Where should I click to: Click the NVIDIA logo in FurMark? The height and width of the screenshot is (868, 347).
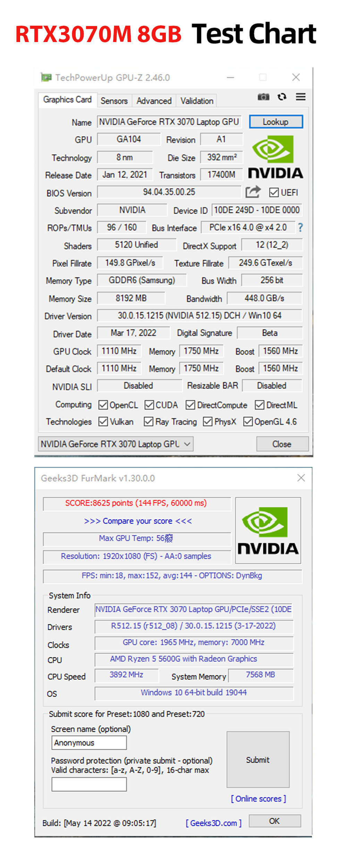click(x=268, y=530)
